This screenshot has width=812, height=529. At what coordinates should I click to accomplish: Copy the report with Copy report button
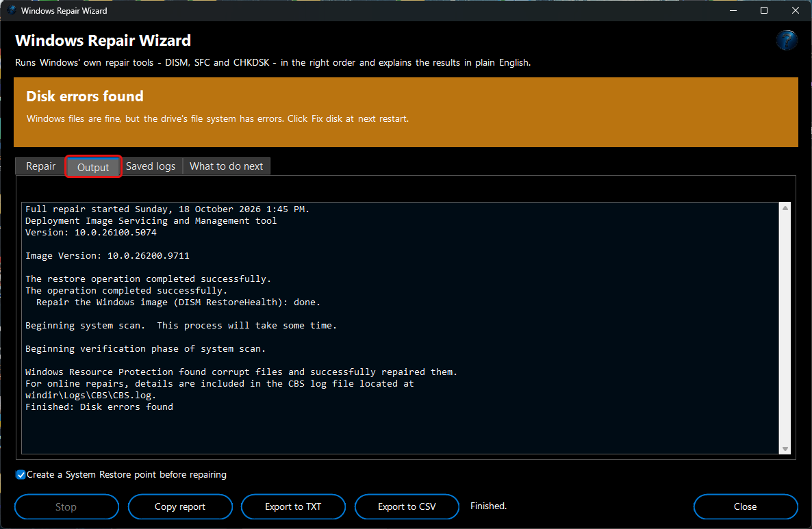coord(179,506)
